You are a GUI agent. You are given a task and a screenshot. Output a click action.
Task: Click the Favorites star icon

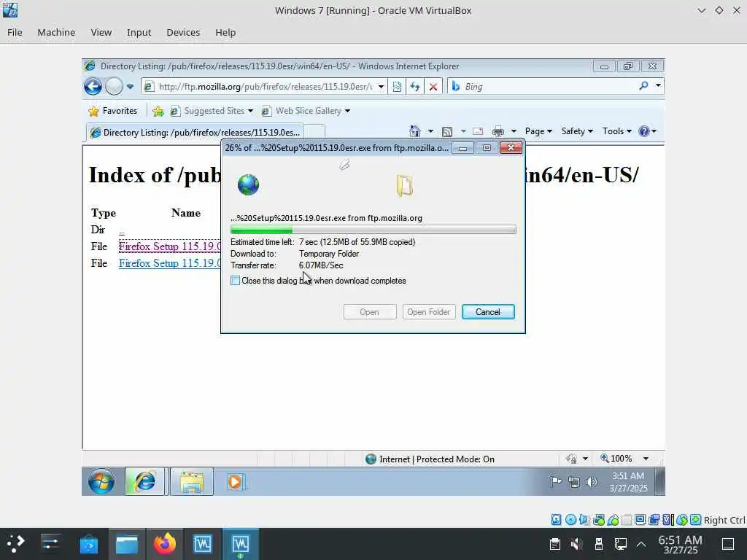click(94, 111)
